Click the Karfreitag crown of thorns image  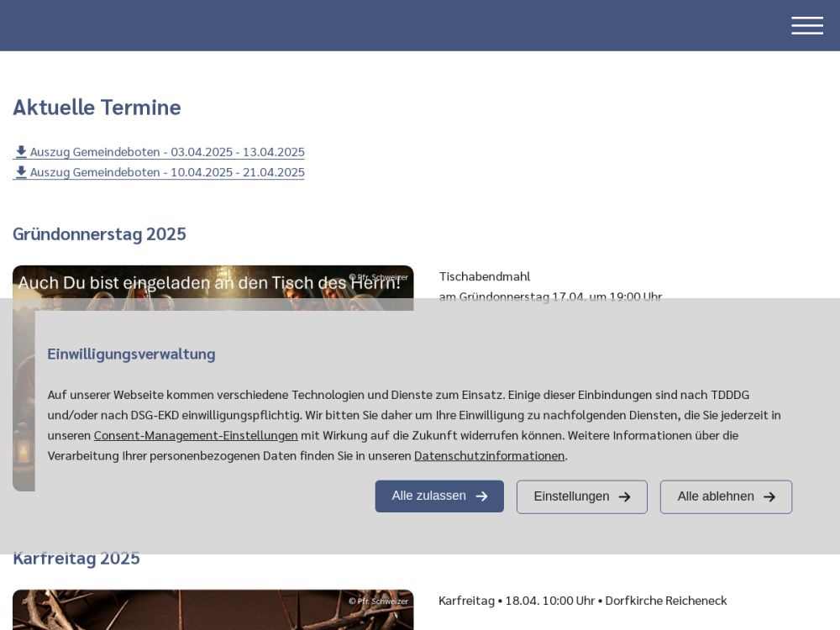pos(213,610)
